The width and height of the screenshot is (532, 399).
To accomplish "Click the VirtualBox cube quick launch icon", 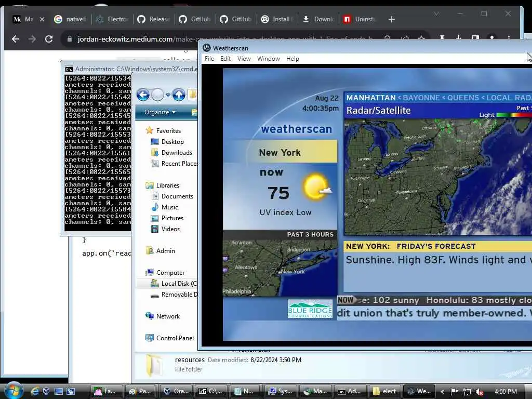I will tap(46, 391).
